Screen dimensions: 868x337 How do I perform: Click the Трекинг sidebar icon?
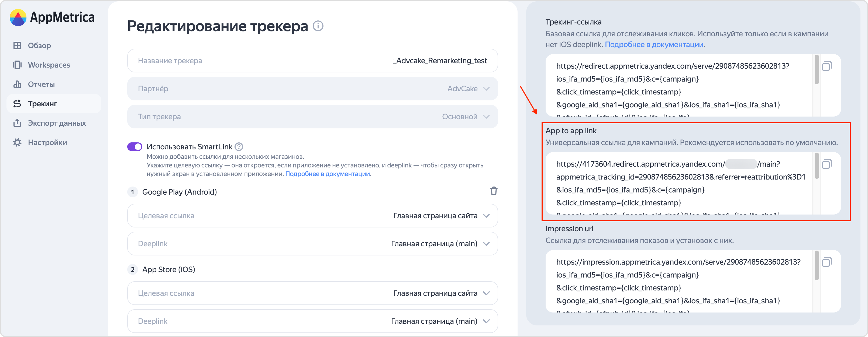[17, 104]
